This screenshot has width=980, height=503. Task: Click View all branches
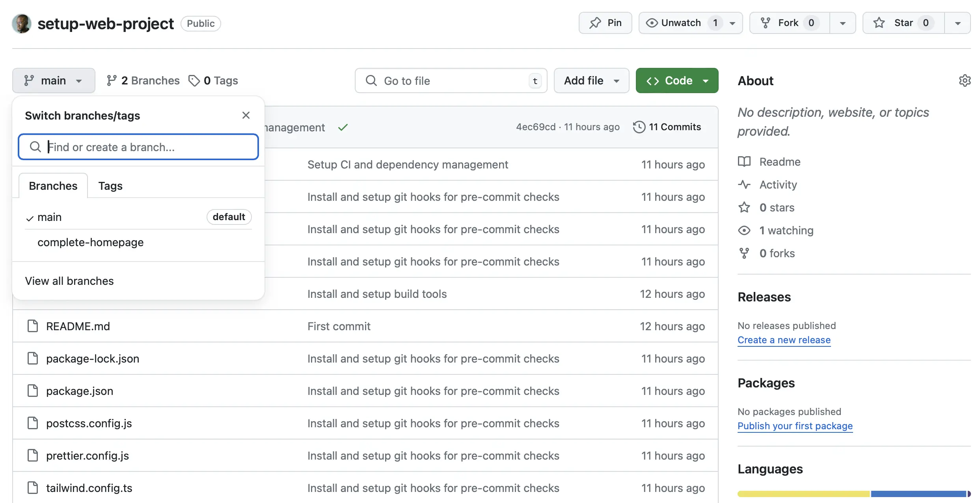coord(69,281)
